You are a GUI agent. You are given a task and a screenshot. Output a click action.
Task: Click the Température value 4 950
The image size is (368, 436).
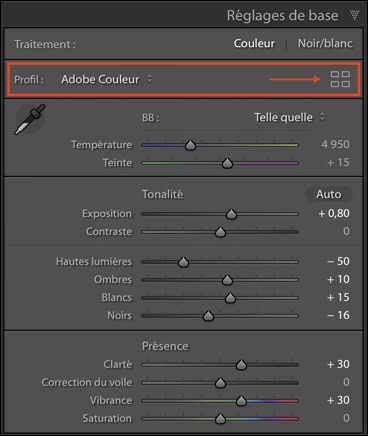pos(335,144)
